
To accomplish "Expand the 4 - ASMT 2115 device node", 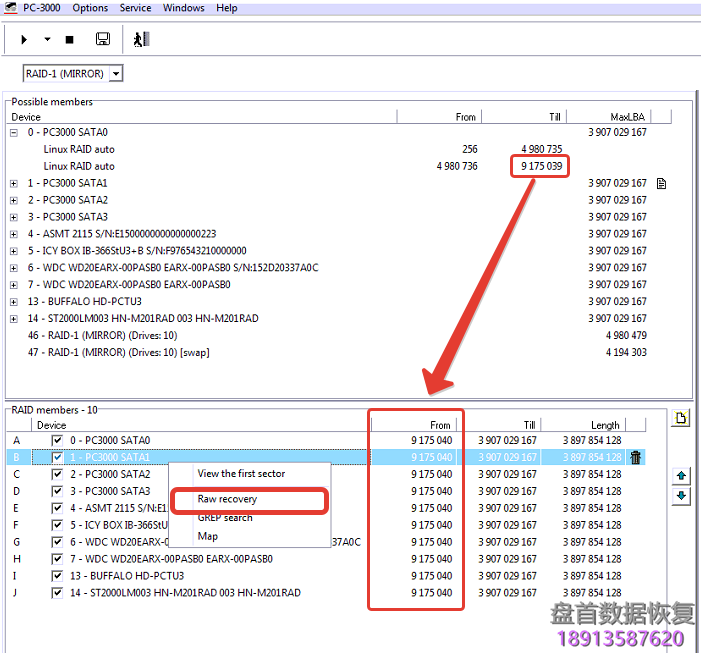I will coord(14,234).
